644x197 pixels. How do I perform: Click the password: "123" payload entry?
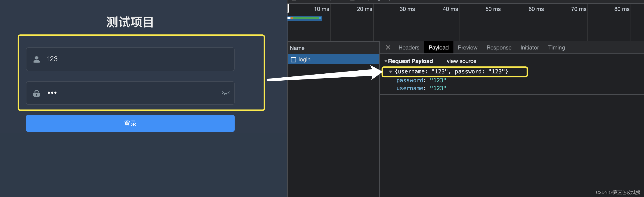coord(421,80)
